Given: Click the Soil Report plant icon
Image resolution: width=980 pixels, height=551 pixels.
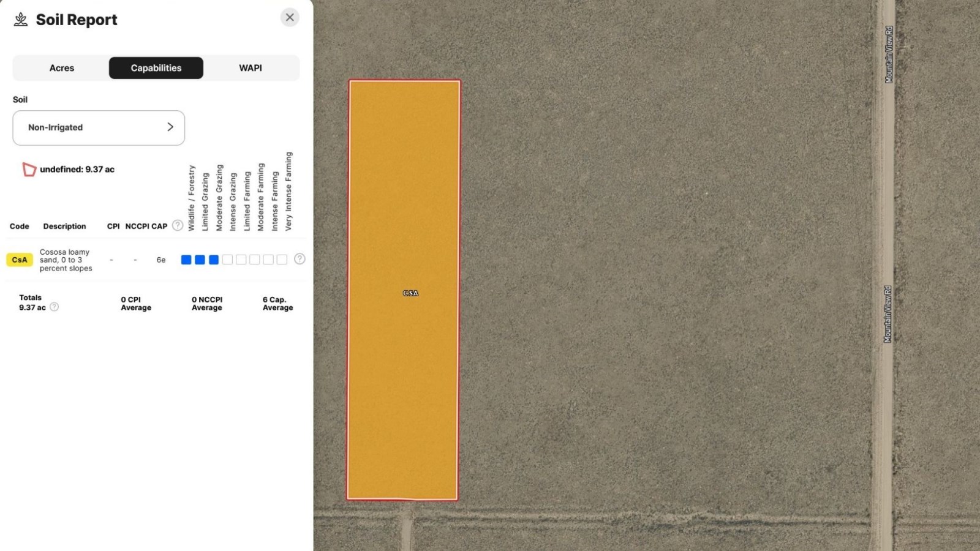Looking at the screenshot, I should coord(21,20).
